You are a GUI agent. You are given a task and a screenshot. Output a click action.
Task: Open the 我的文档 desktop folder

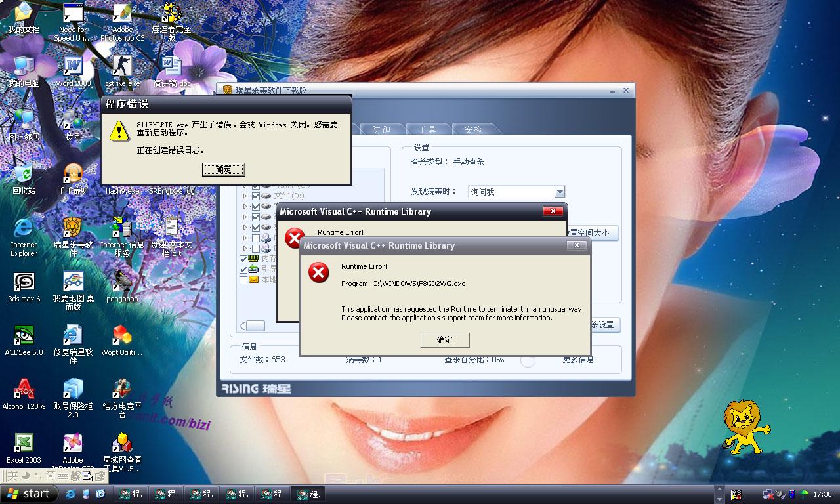click(24, 18)
